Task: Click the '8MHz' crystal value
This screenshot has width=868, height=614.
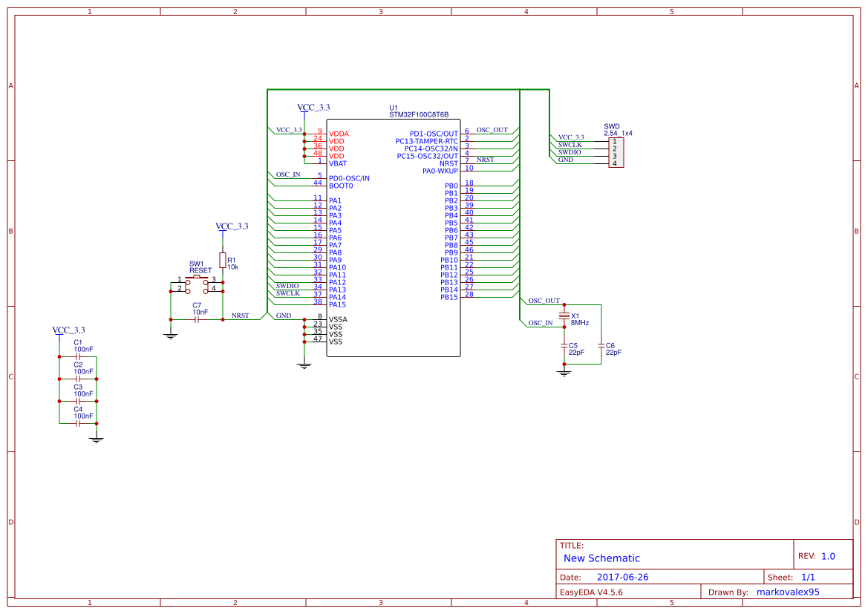Action: [580, 323]
